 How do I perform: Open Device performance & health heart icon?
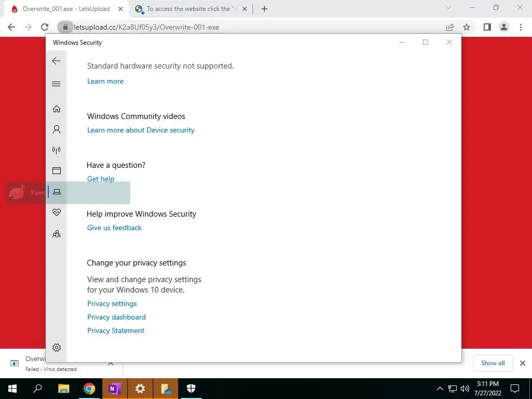point(56,212)
